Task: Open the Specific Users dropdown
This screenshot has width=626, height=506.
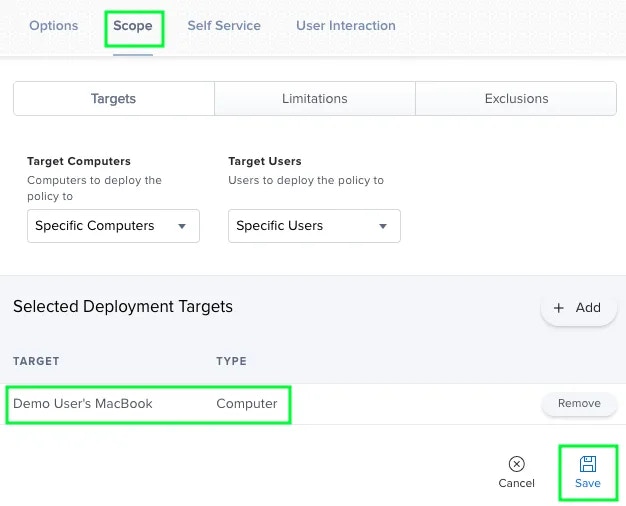Action: 314,226
